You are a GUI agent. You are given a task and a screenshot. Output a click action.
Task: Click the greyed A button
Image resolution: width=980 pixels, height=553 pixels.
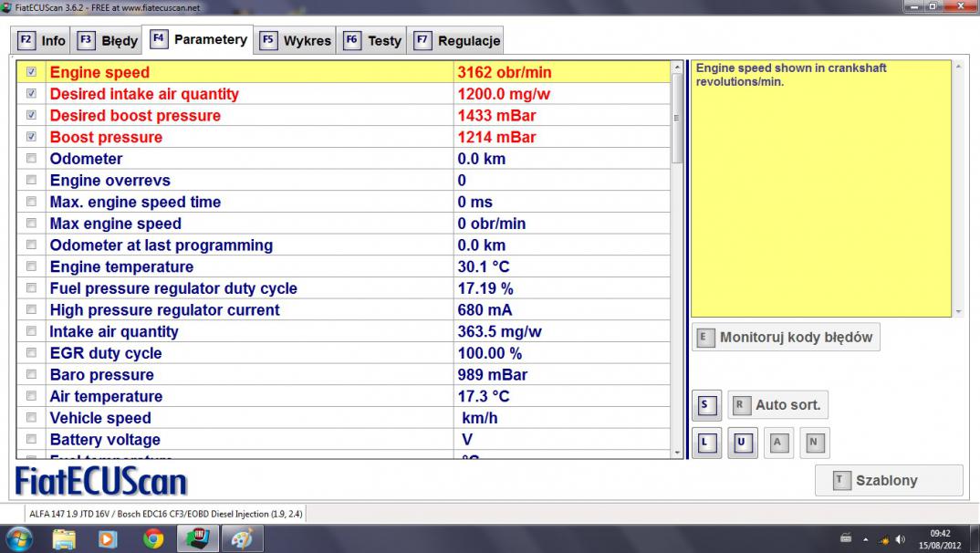(777, 443)
